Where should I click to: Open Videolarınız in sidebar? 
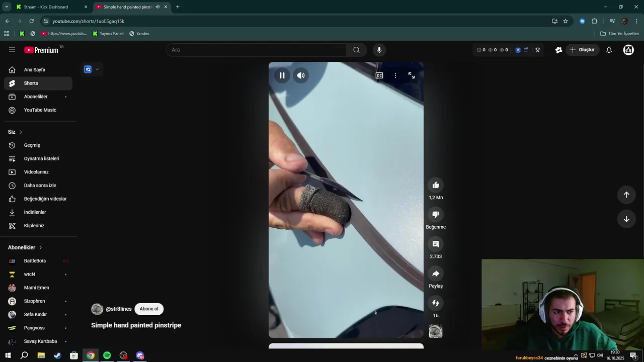point(38,172)
